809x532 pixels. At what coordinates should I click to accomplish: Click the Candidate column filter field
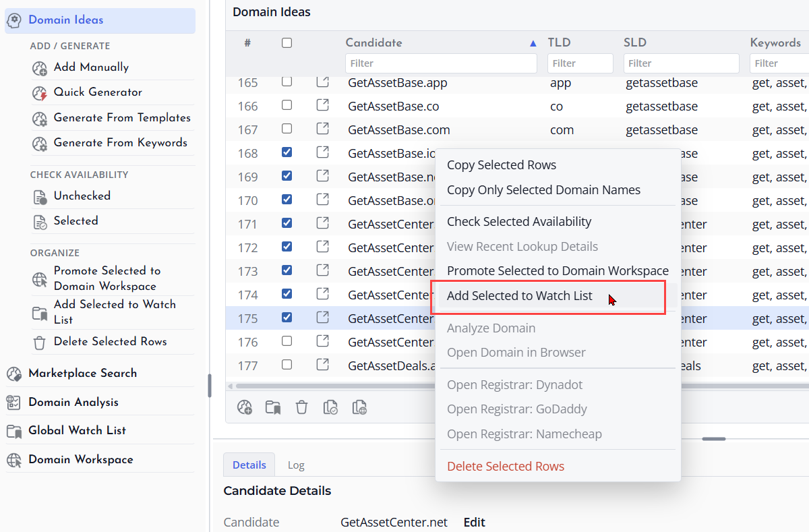[441, 63]
